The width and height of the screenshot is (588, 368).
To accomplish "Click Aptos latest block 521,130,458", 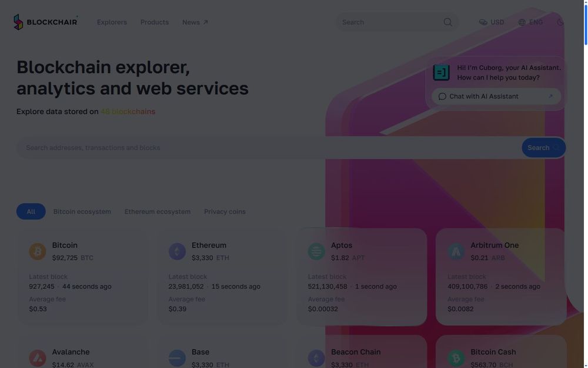I will 328,287.
